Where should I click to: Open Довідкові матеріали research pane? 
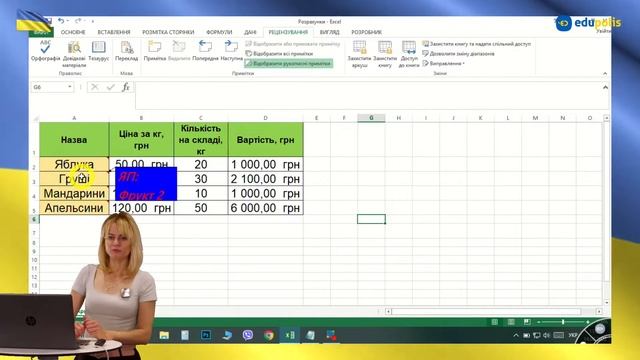pyautogui.click(x=74, y=53)
